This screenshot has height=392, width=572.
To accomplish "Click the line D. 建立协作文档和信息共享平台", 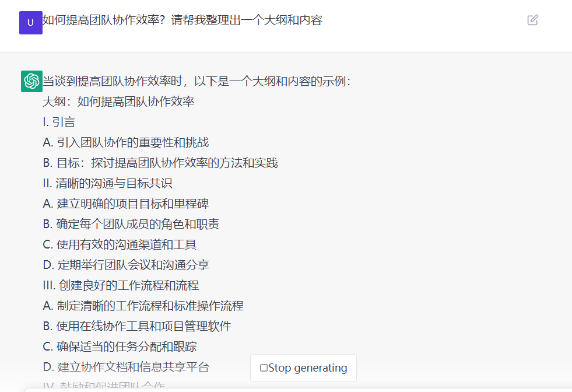I will [127, 367].
